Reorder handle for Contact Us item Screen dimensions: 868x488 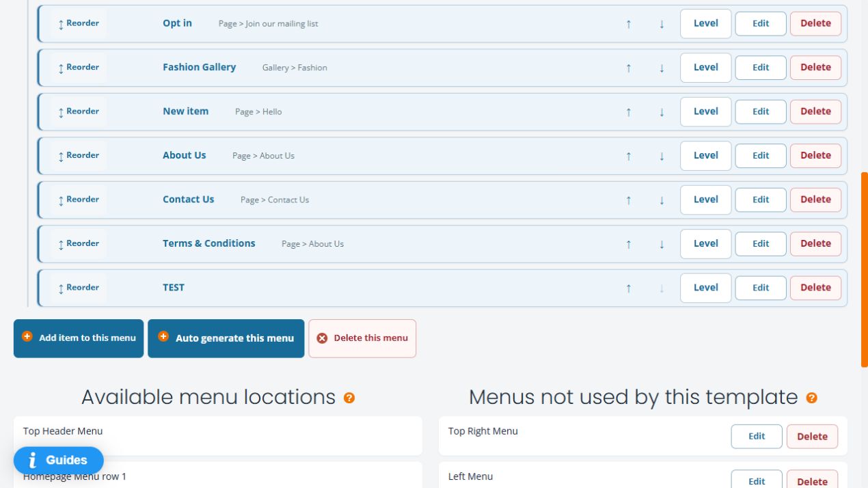(78, 200)
